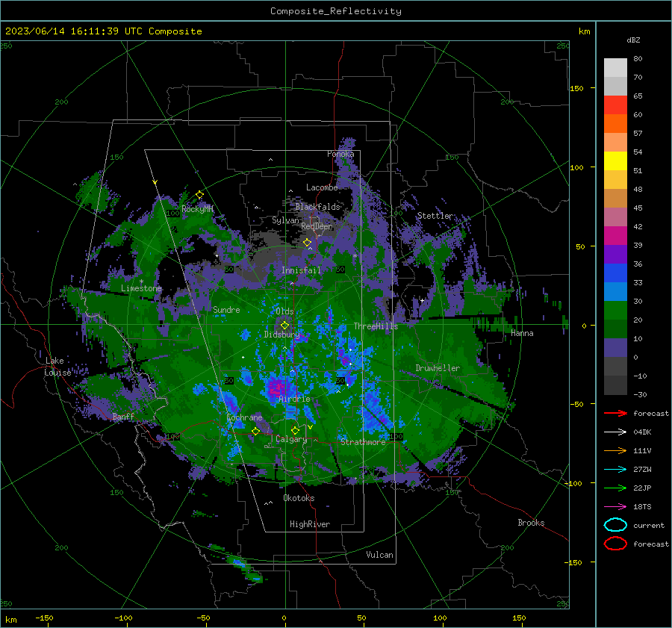Screen dimensions: 672x628
Task: Click the ThreeHills label
Action: pyautogui.click(x=376, y=326)
